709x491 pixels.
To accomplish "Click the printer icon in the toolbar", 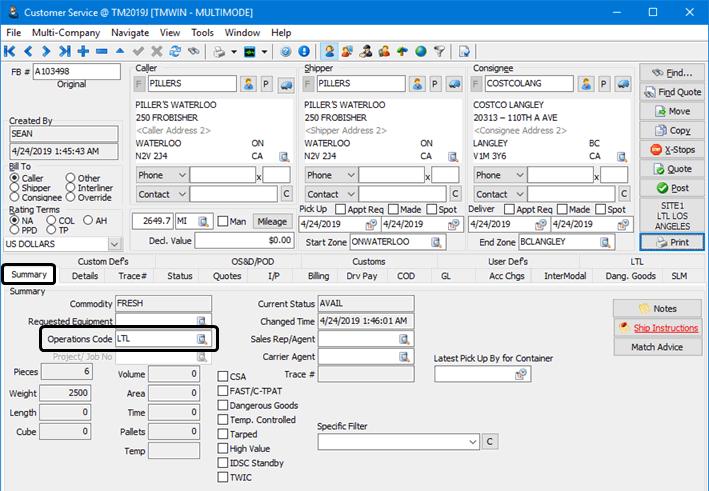I will click(218, 51).
